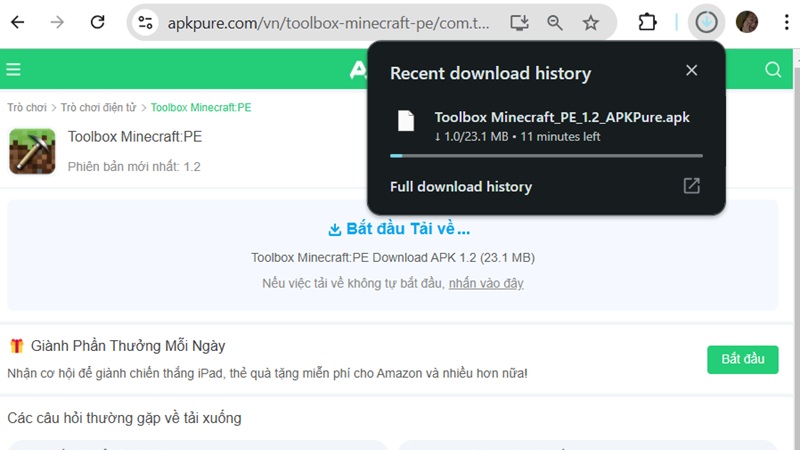Click the Phiên bản mới nhất: 1.2 text

click(x=134, y=167)
